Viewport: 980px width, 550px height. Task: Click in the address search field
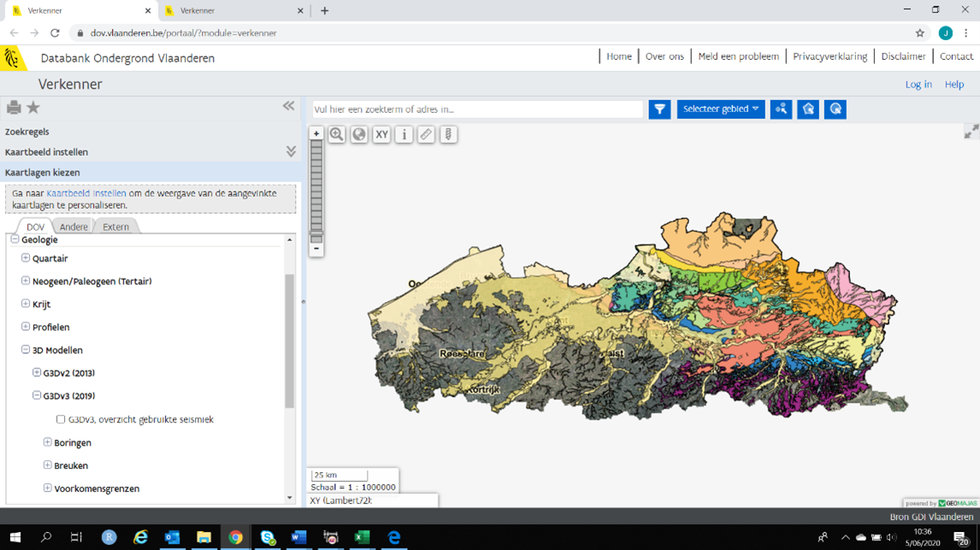477,109
